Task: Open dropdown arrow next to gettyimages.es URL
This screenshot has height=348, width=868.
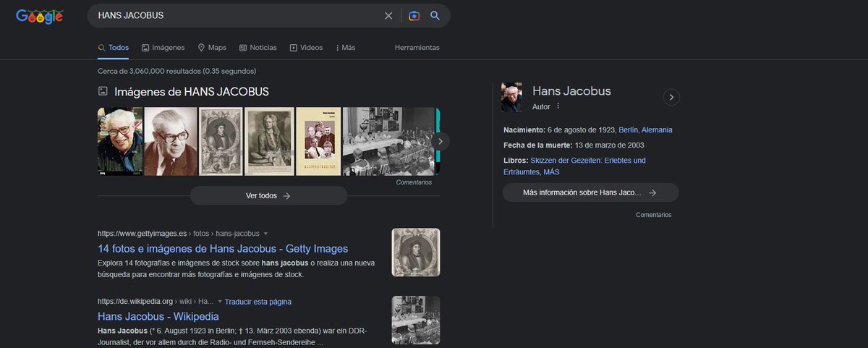Action: point(265,234)
